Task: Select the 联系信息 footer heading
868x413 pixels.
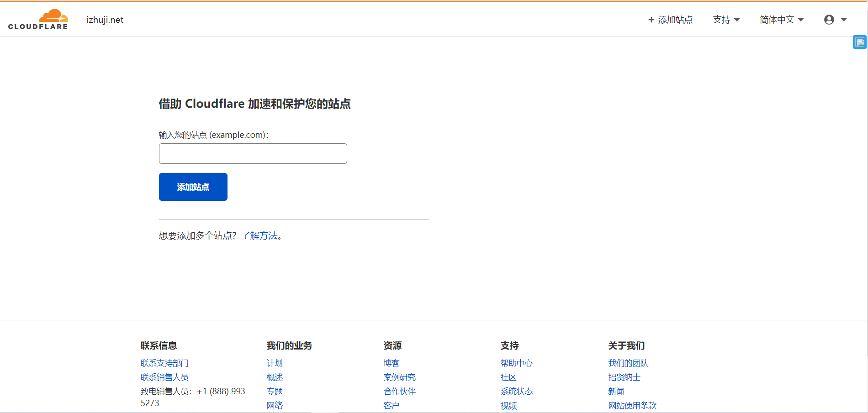Action: [x=159, y=345]
